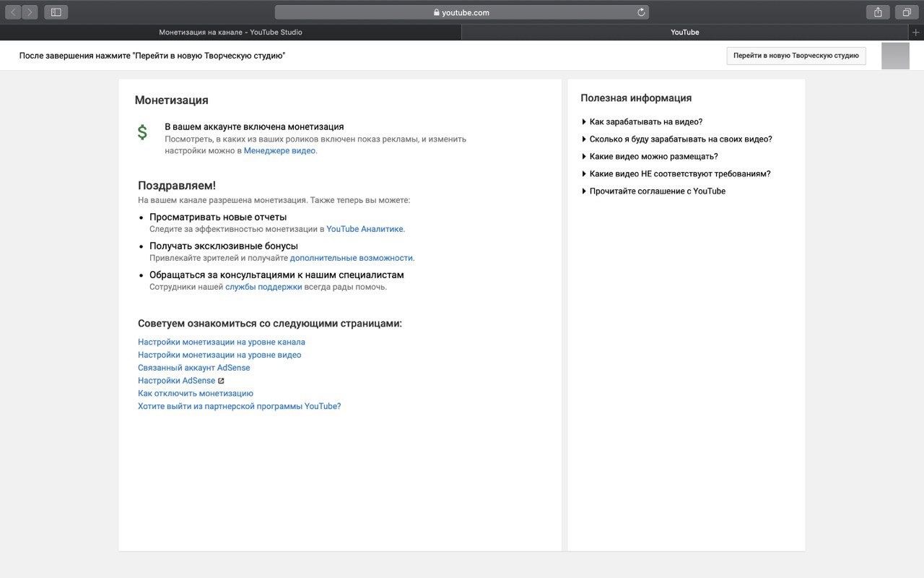Screen dimensions: 924x578
Task: Switch to Монетизация на канале YouTube Studio tab
Action: pyautogui.click(x=231, y=33)
